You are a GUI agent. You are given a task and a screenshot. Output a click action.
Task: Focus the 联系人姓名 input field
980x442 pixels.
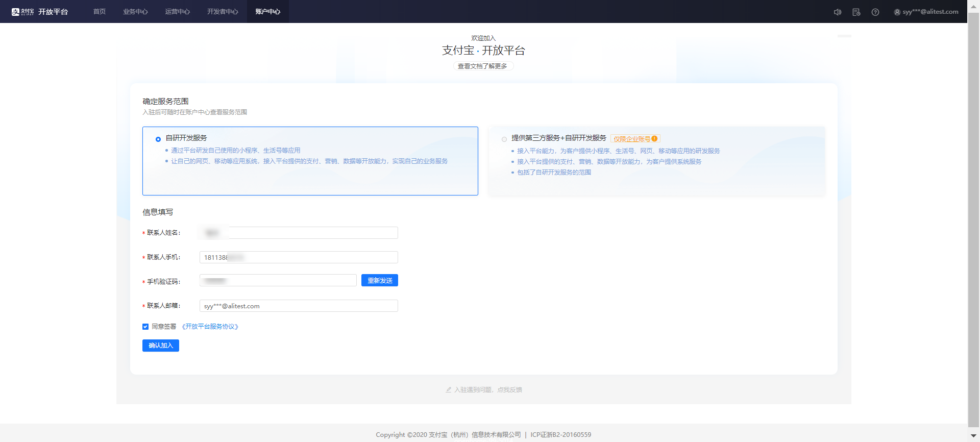coord(299,233)
